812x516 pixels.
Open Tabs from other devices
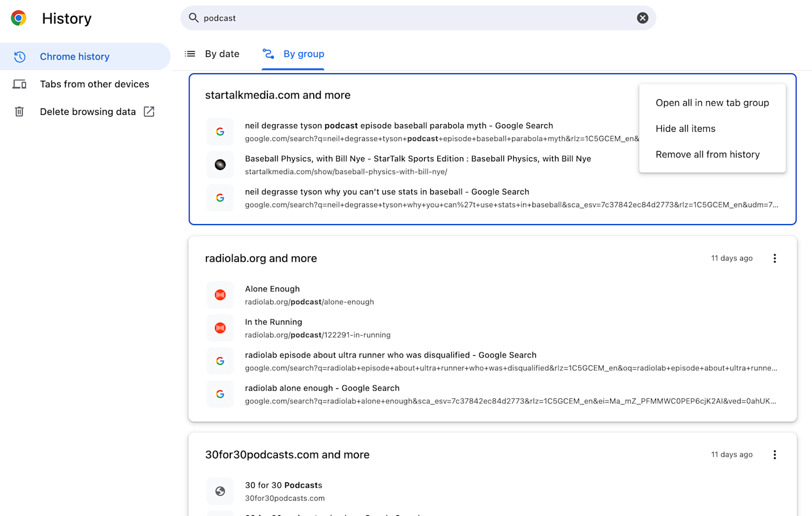tap(94, 84)
